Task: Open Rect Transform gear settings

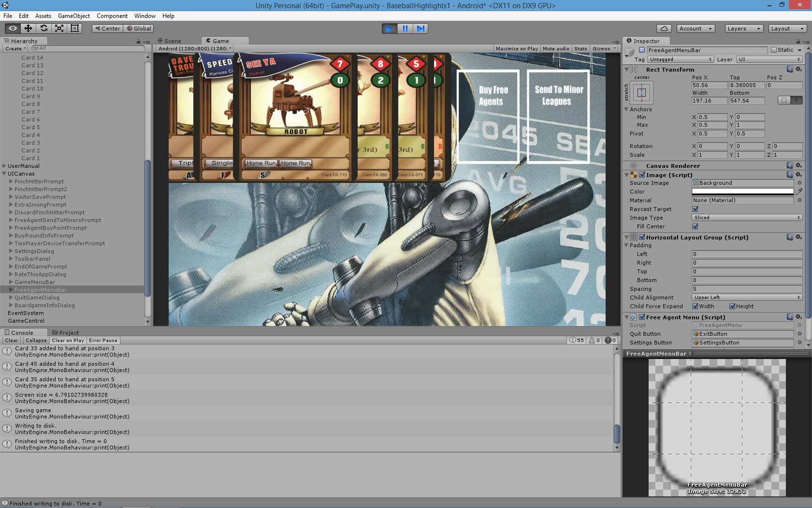Action: coord(798,69)
